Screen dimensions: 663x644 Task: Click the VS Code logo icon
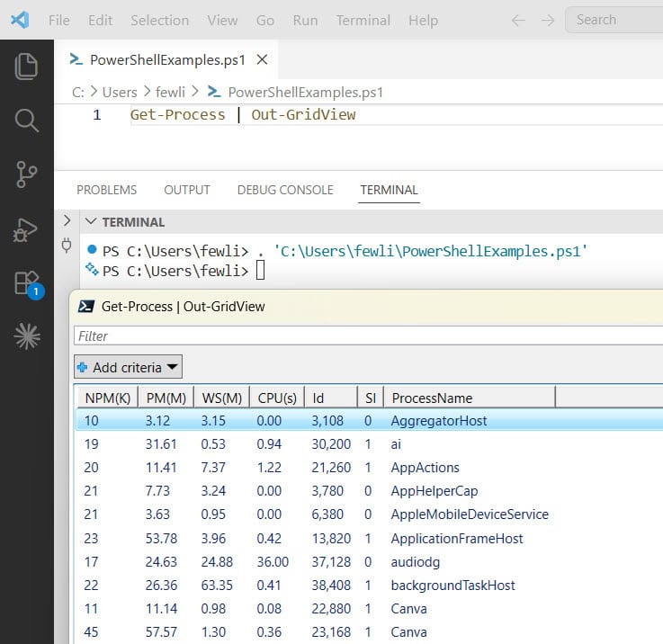(x=20, y=20)
